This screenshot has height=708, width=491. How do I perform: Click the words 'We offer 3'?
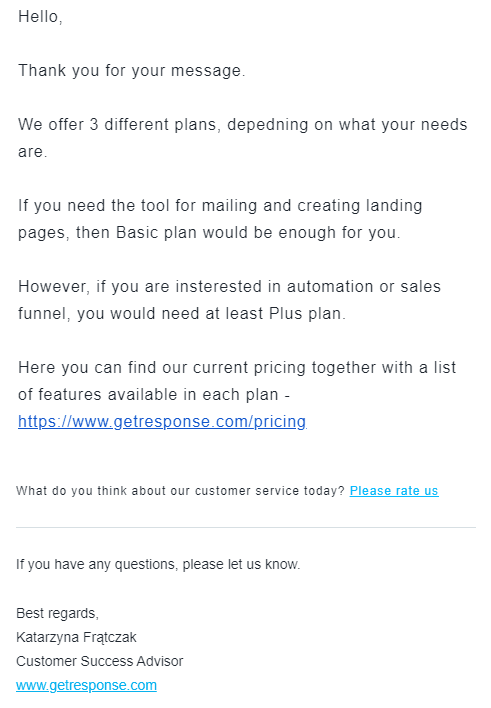pos(58,125)
